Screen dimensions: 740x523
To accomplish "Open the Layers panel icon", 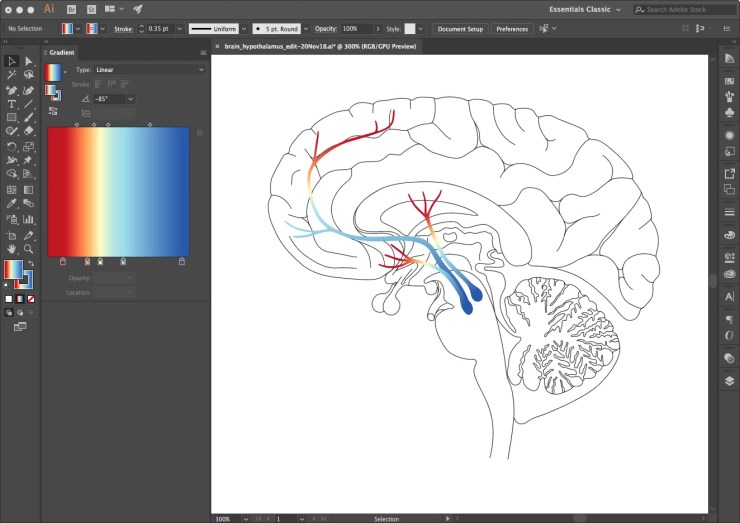I will coord(729,380).
